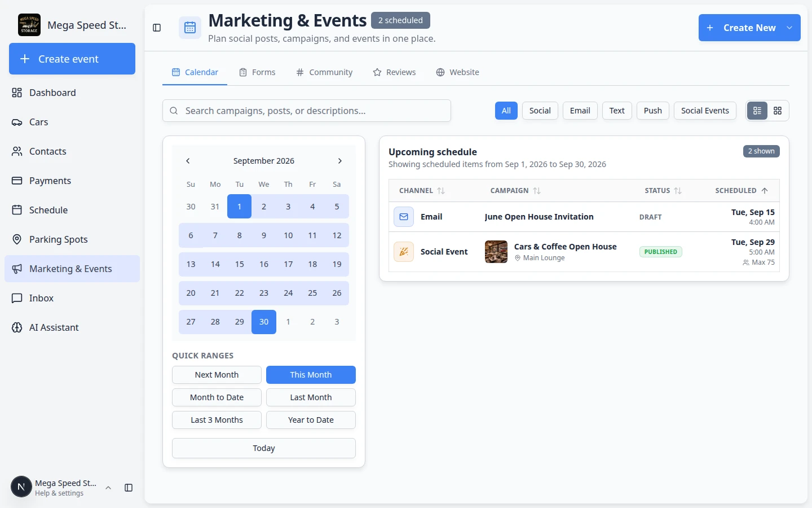The width and height of the screenshot is (812, 508).
Task: Switch to the Reviews tab
Action: 394,72
